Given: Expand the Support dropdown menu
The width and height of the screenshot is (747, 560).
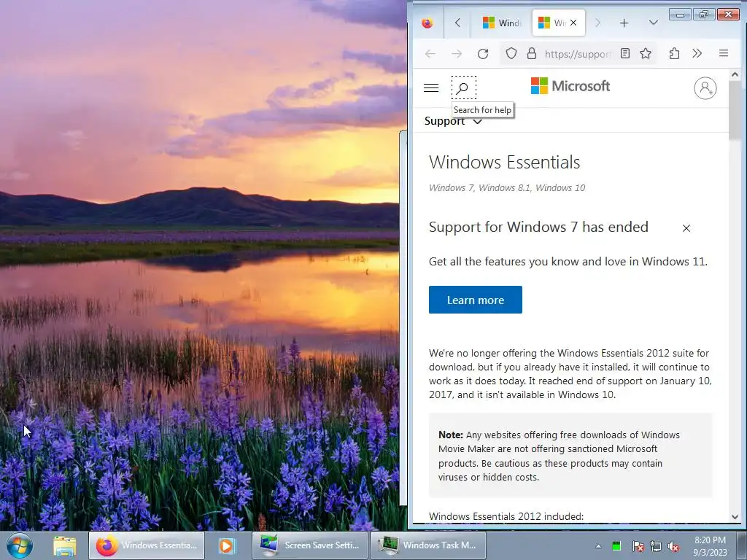Looking at the screenshot, I should [x=453, y=122].
